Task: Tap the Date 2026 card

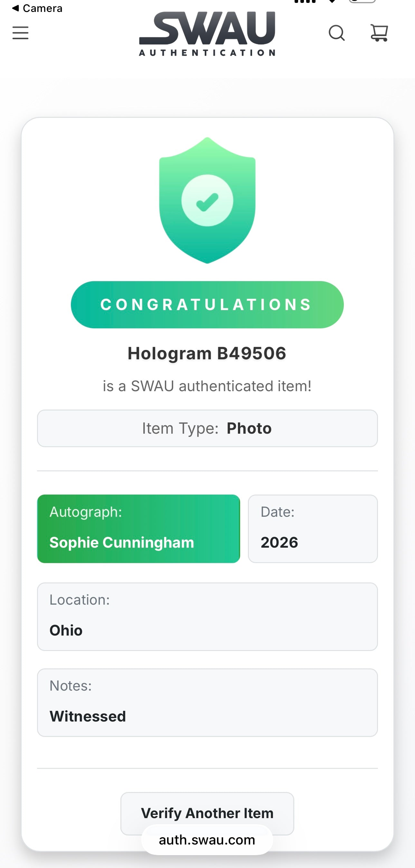Action: pyautogui.click(x=313, y=529)
